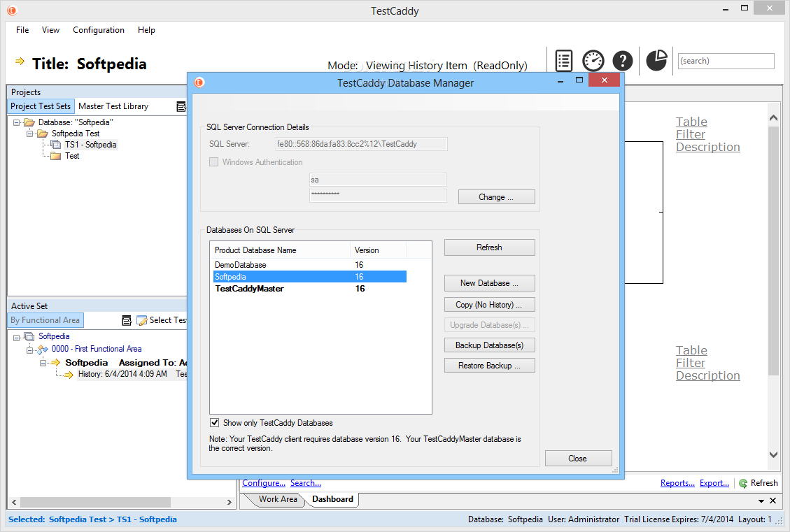Switch to the Project Test Sets tab

(x=41, y=106)
